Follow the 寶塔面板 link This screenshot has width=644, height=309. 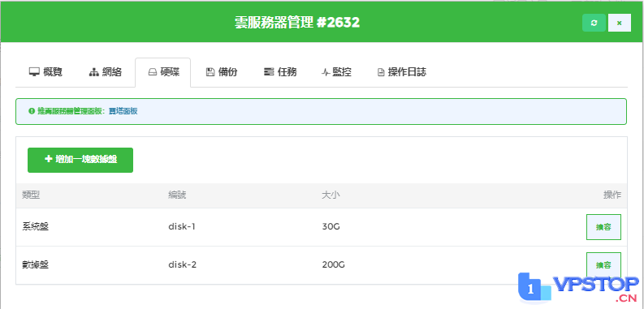123,111
